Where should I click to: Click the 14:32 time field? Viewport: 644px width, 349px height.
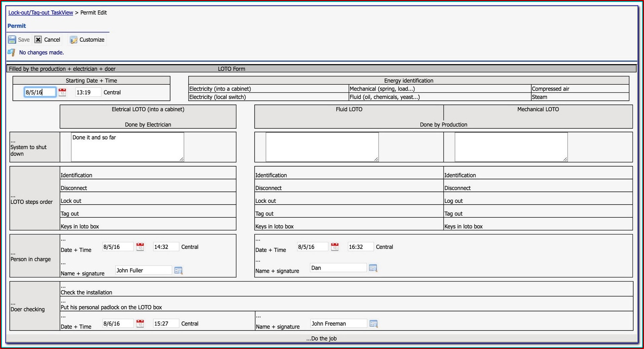[x=165, y=247]
